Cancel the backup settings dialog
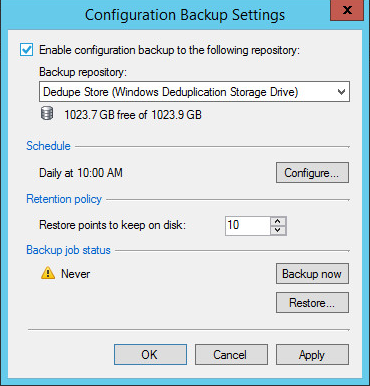The image size is (370, 386). [x=231, y=355]
